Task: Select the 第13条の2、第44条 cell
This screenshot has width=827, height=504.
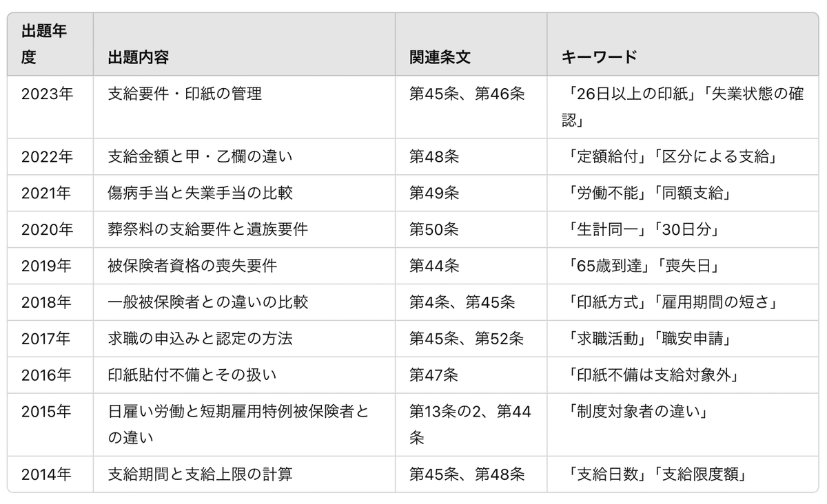Action: point(469,424)
